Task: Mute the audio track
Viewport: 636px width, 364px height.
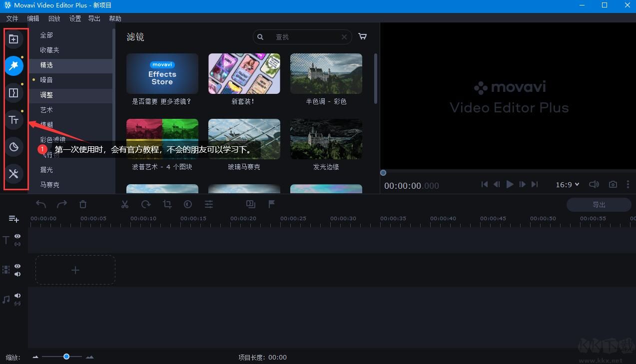Action: (17, 296)
